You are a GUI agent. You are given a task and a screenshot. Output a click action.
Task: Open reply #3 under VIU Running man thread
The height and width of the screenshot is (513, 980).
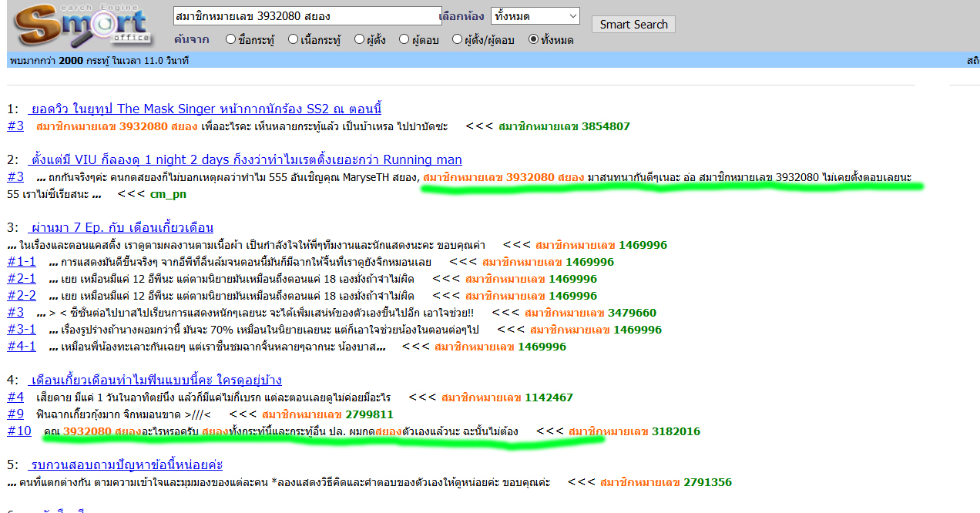coord(15,176)
